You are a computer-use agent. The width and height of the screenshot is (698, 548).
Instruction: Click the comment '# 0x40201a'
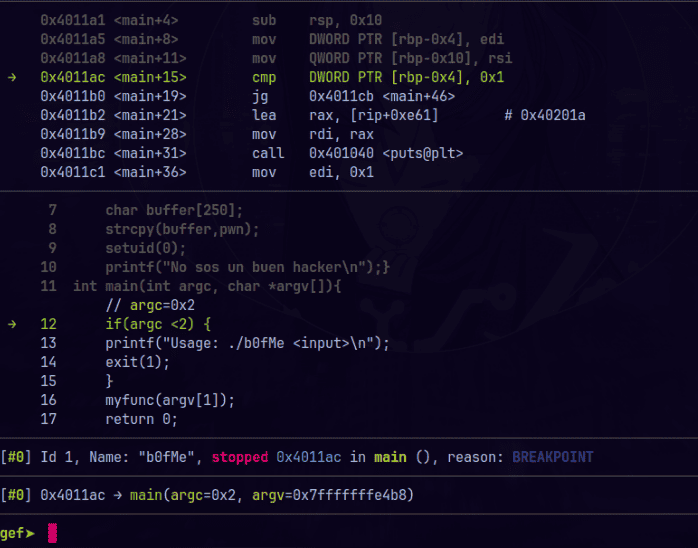[x=545, y=115]
